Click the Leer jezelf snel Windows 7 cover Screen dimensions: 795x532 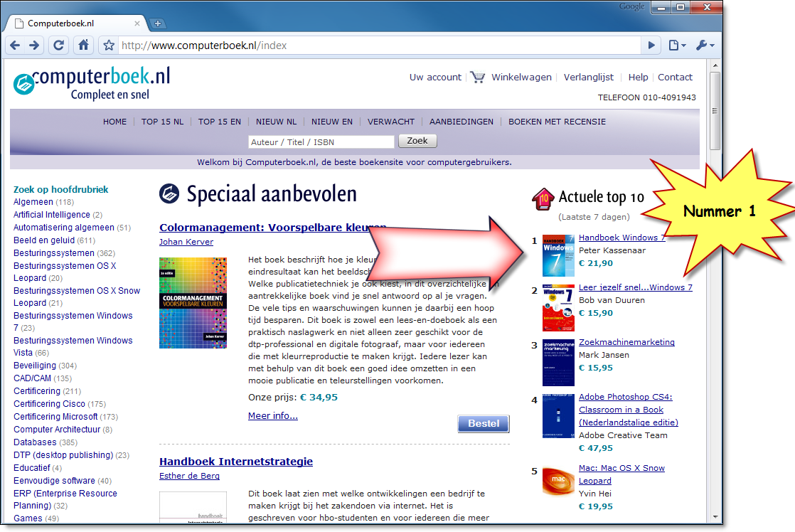click(558, 308)
